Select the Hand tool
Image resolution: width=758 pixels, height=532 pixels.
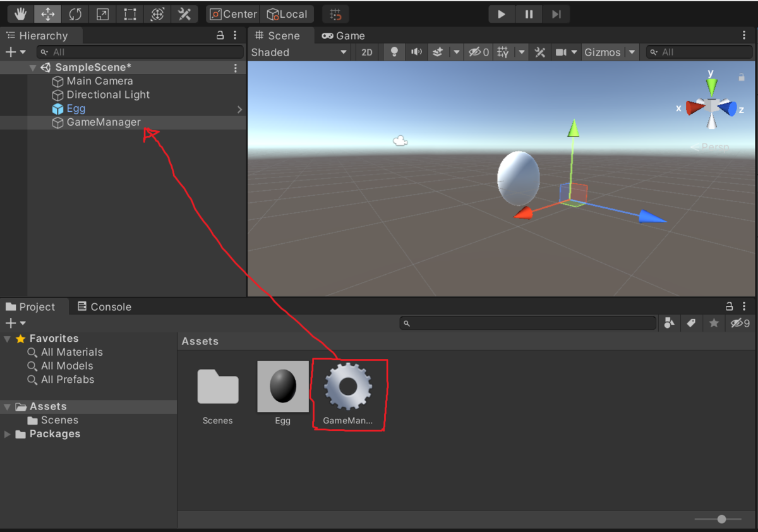[x=21, y=14]
